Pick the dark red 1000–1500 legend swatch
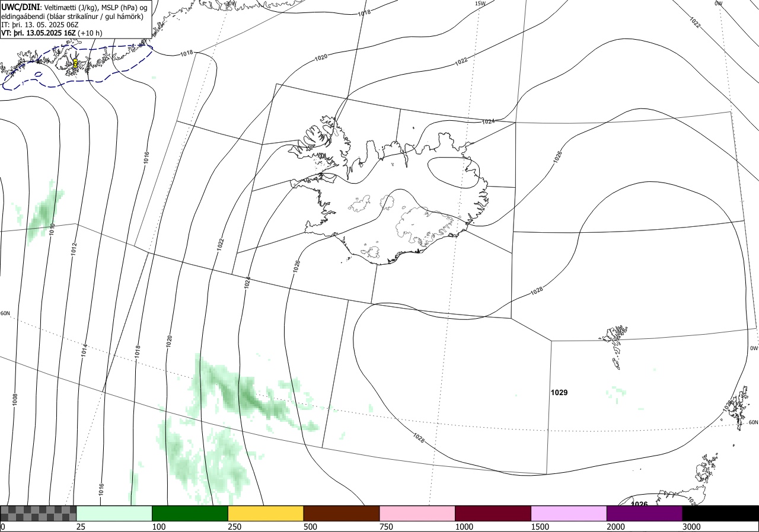Screen dimensions: 759x532 (x=493, y=513)
